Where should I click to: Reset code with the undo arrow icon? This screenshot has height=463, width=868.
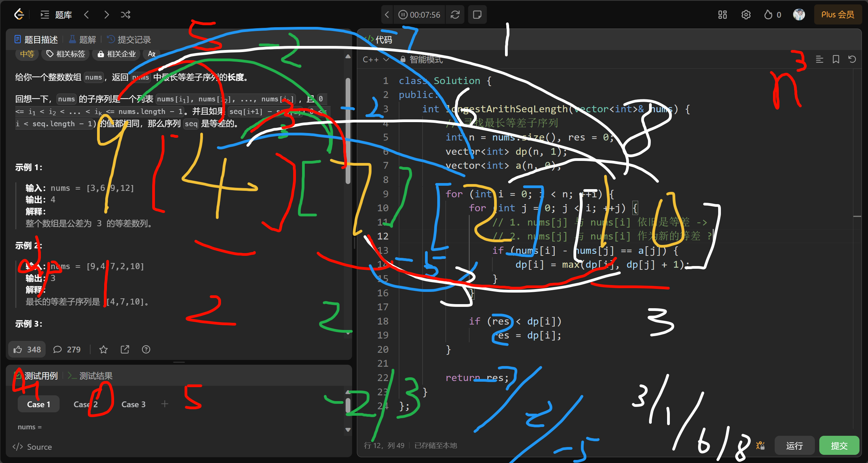852,60
